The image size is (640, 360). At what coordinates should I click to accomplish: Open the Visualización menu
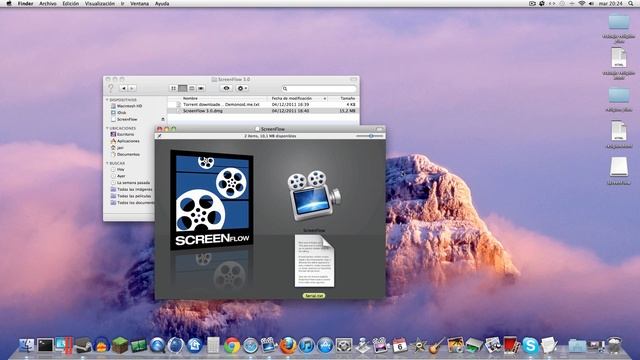point(100,3)
